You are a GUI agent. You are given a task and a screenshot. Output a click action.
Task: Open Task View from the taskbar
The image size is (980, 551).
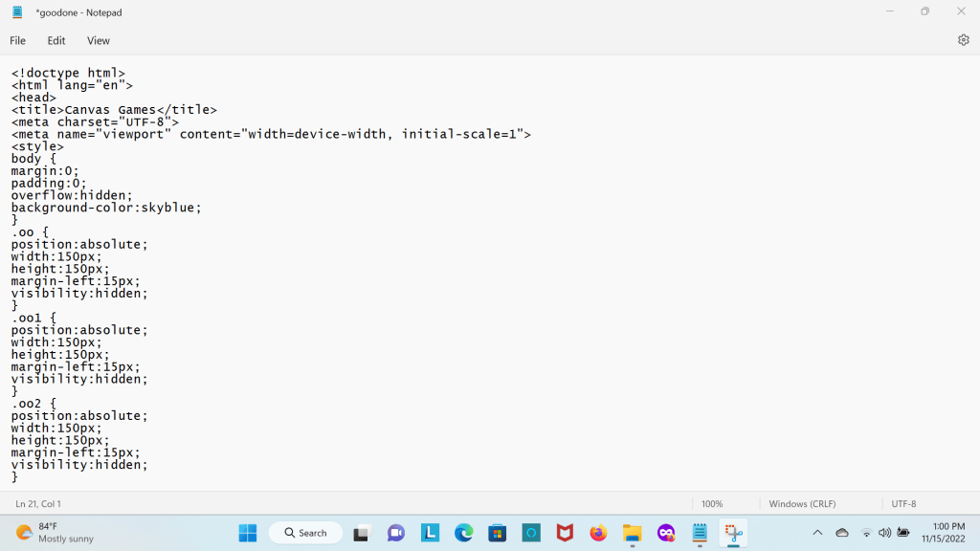click(x=362, y=533)
